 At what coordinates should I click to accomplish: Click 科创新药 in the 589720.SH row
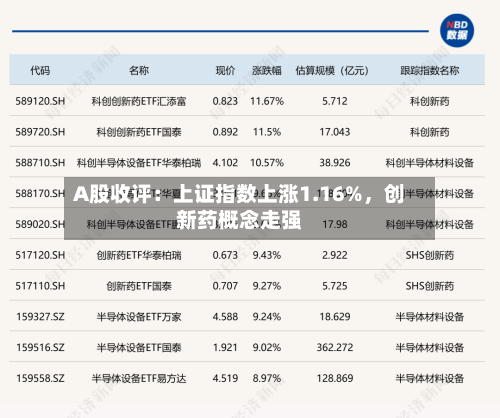coord(430,132)
